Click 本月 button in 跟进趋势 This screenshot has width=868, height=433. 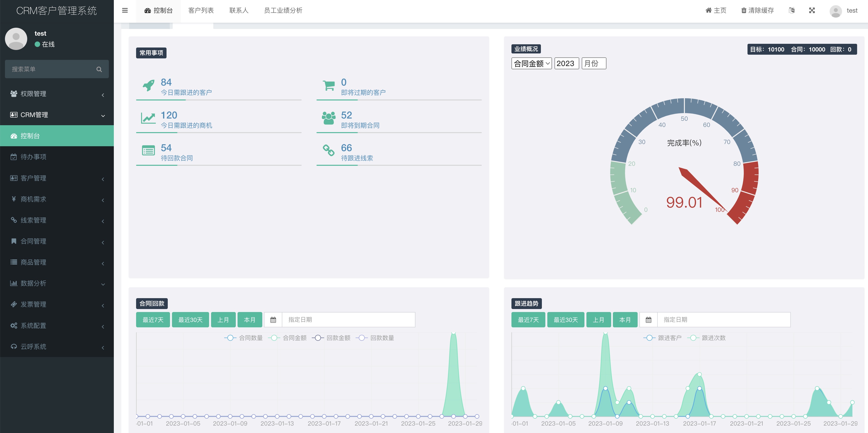pyautogui.click(x=625, y=320)
